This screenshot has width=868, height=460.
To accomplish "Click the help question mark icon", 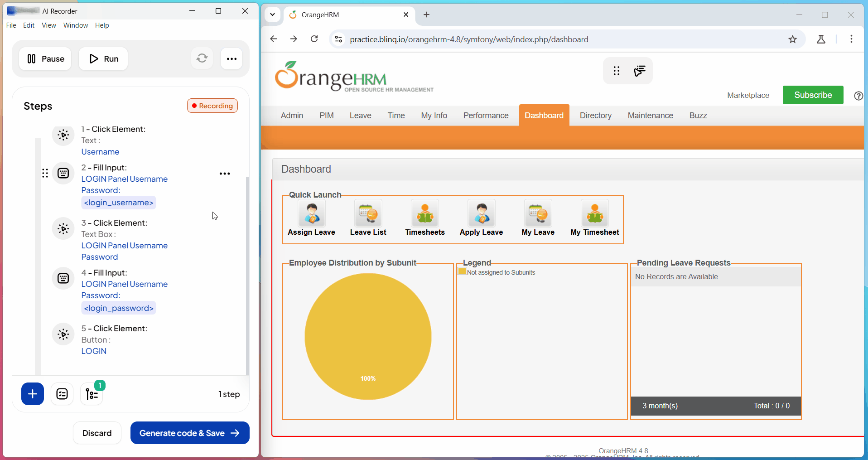I will tap(858, 96).
